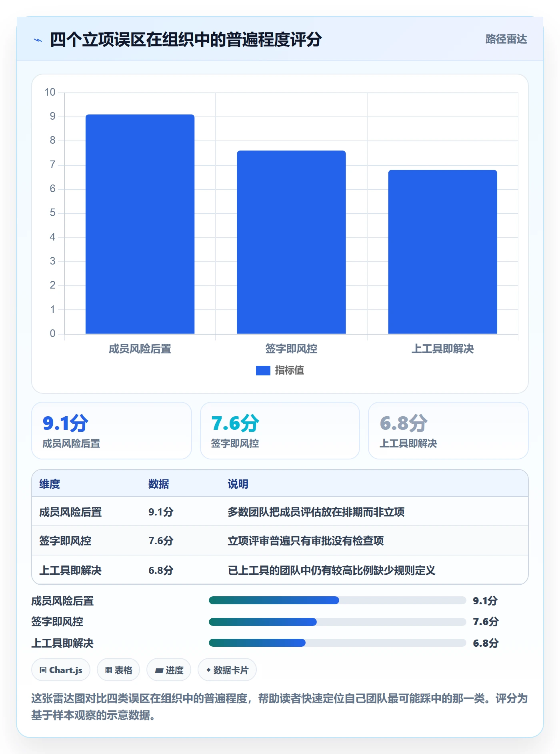Screen dimensions: 560x754
Task: Select the Chart.js chip
Action: point(61,670)
